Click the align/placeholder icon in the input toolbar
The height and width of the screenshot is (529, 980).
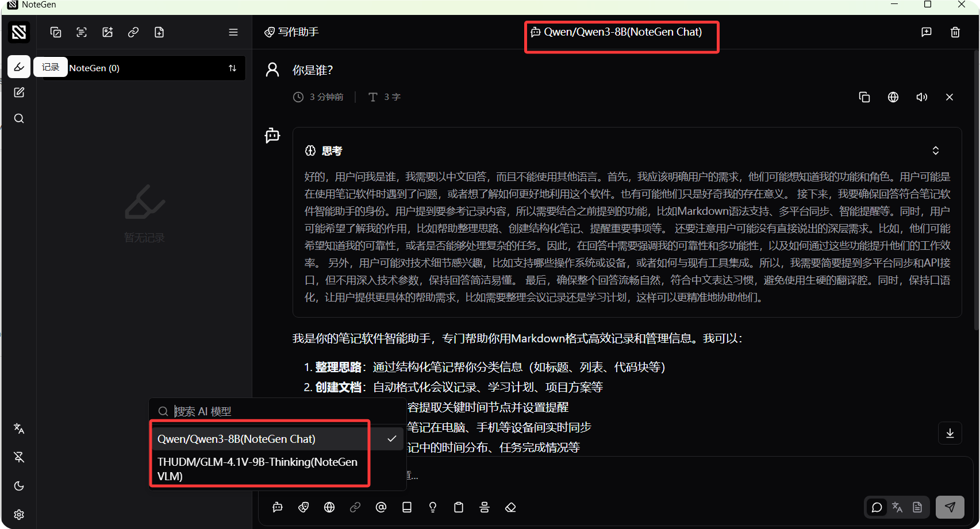(x=485, y=507)
